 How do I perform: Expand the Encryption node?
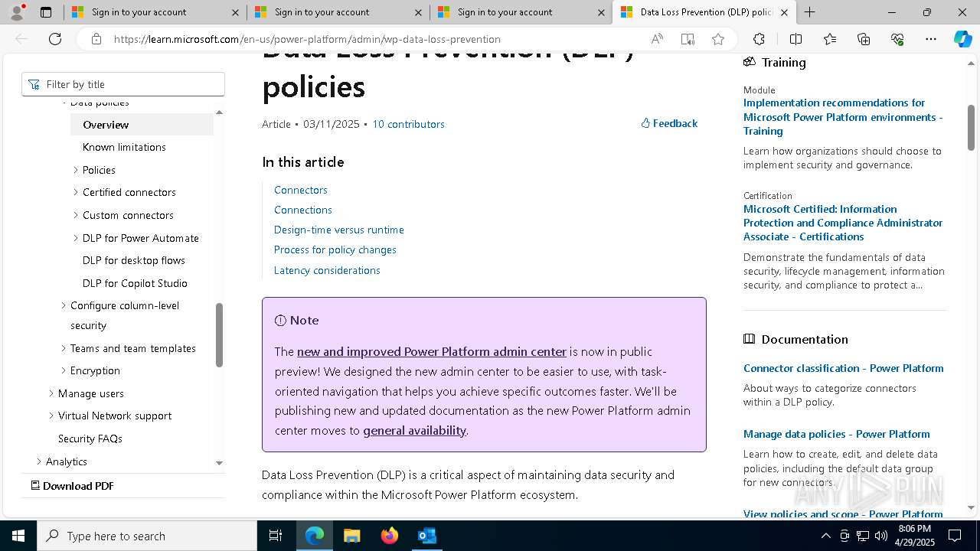point(64,370)
